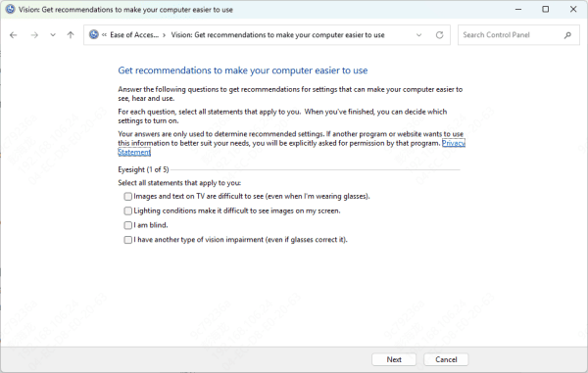Click the arrow after Ease of Access breadcrumb
This screenshot has height=373, width=588.
tap(165, 35)
